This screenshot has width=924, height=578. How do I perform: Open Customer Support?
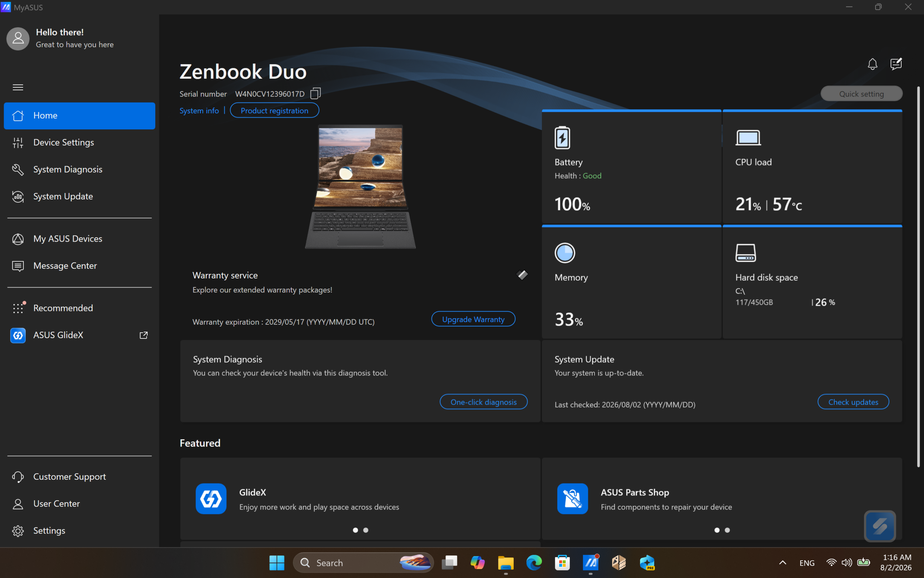point(79,477)
